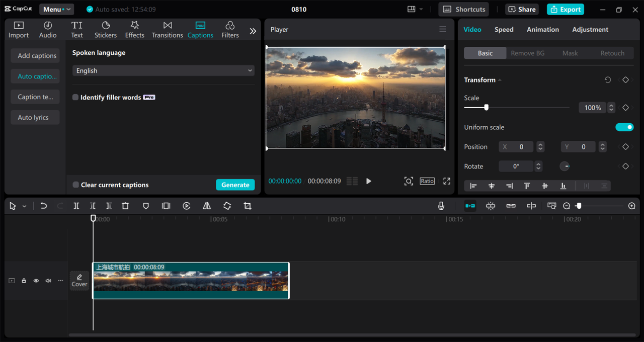Click the Generate button
The width and height of the screenshot is (644, 342).
pos(235,185)
